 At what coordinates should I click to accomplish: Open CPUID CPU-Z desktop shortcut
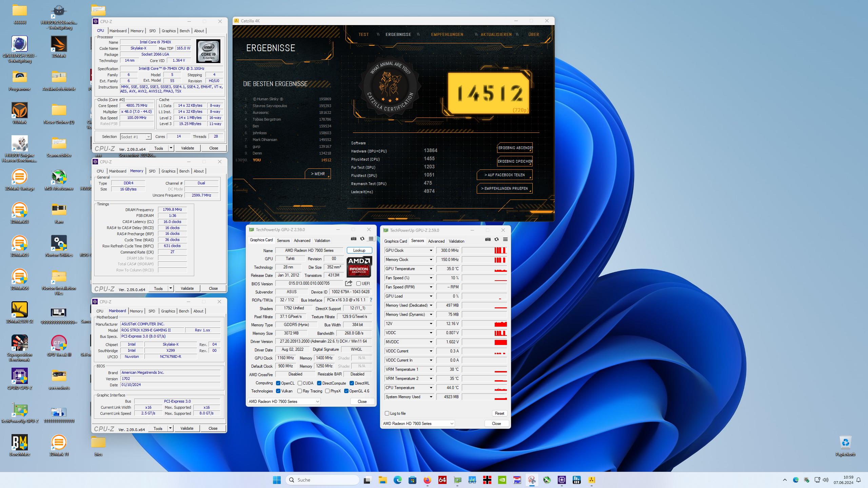pyautogui.click(x=20, y=379)
